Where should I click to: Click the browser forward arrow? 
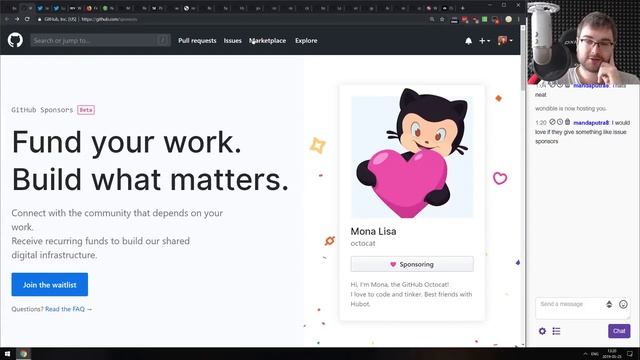[17, 19]
